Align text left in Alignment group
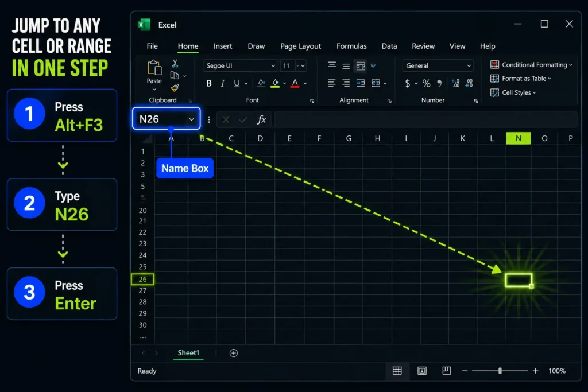588x392 pixels. 331,83
